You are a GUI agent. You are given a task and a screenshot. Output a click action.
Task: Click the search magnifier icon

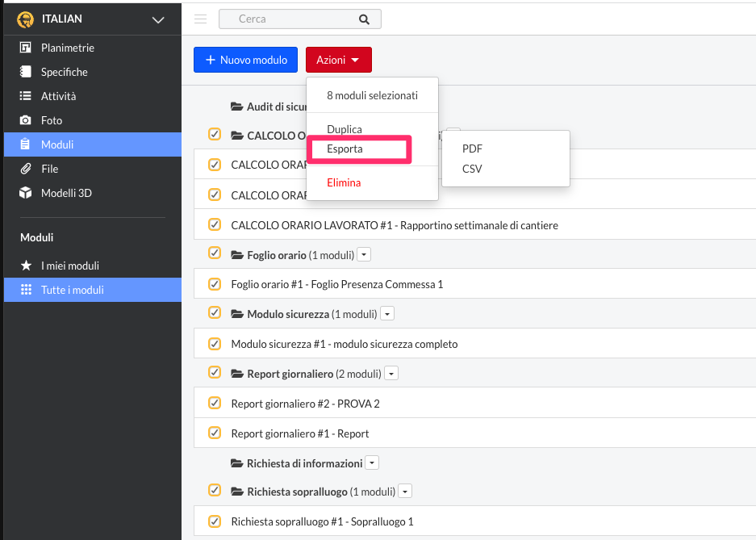click(364, 19)
